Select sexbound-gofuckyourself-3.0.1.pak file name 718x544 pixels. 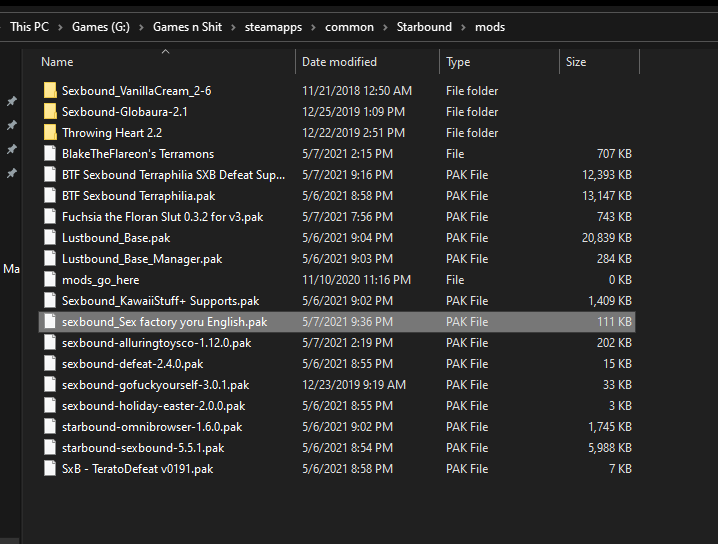click(x=155, y=385)
